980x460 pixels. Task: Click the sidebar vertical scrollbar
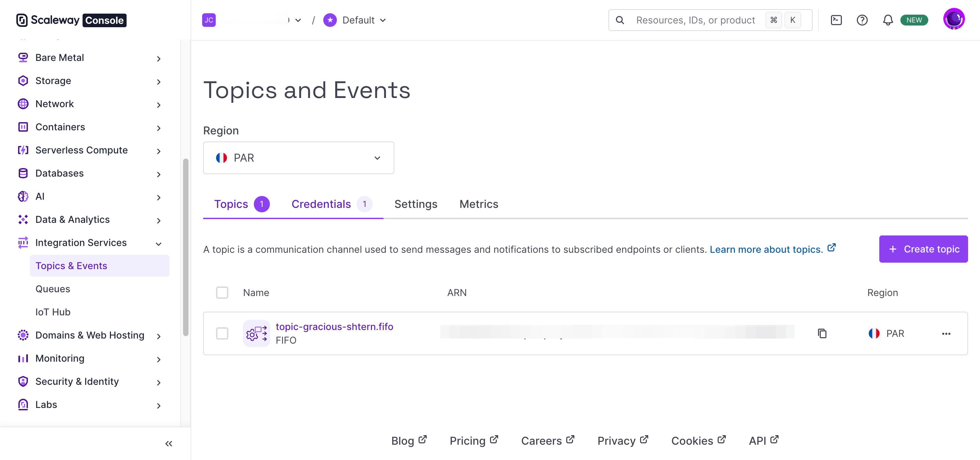tap(186, 247)
